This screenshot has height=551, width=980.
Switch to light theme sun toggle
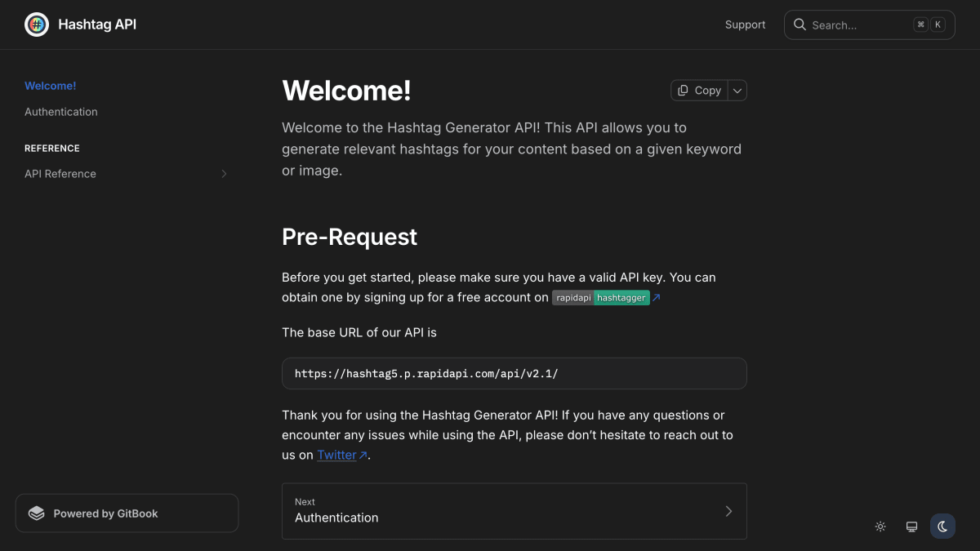pyautogui.click(x=880, y=527)
